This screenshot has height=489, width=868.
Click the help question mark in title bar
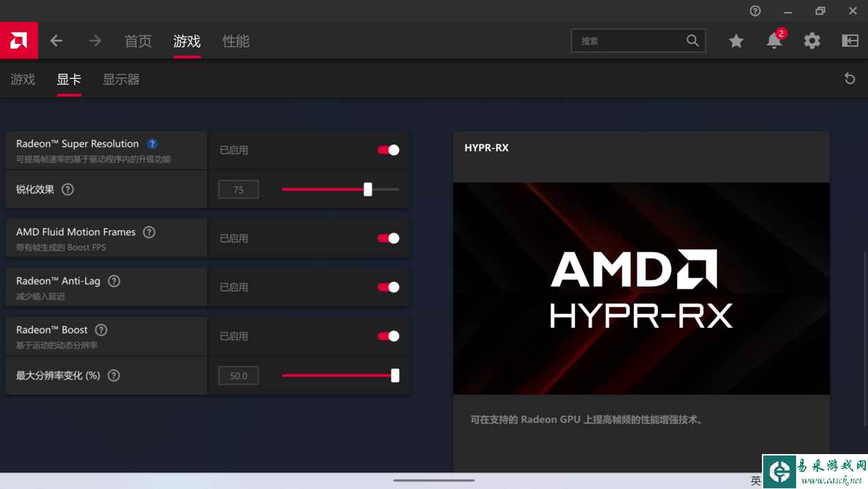[755, 11]
